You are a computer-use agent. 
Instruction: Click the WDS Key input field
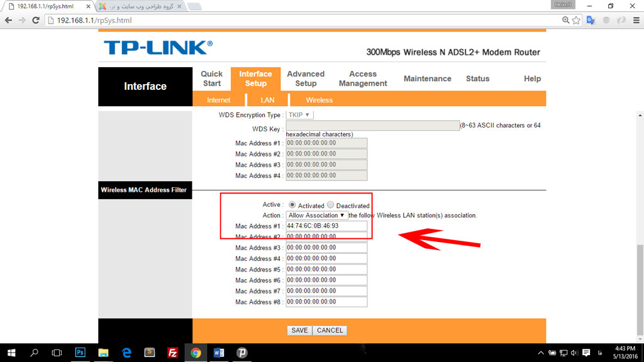(372, 125)
